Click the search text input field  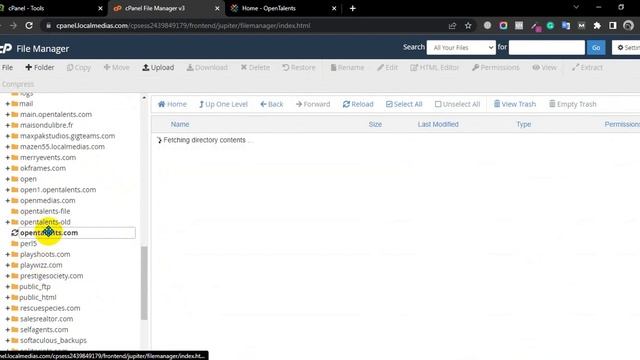point(547,48)
